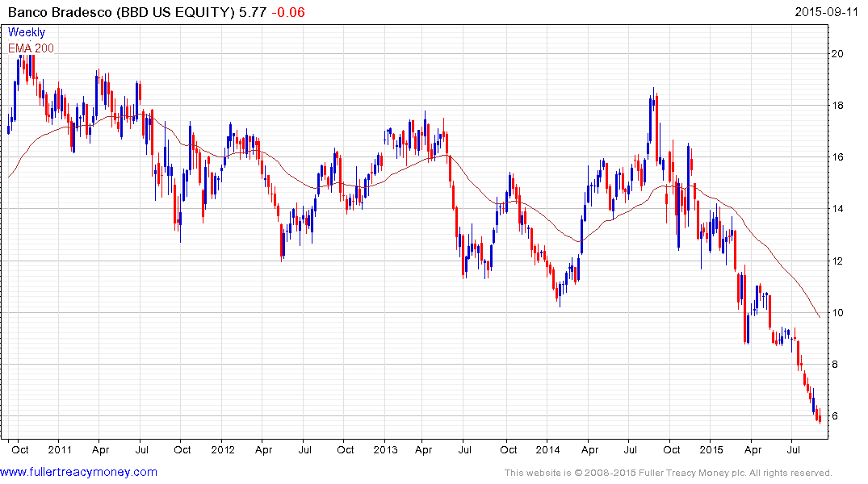The width and height of the screenshot is (868, 484).
Task: Select the 2011 marker on time axis
Action: coord(61,449)
